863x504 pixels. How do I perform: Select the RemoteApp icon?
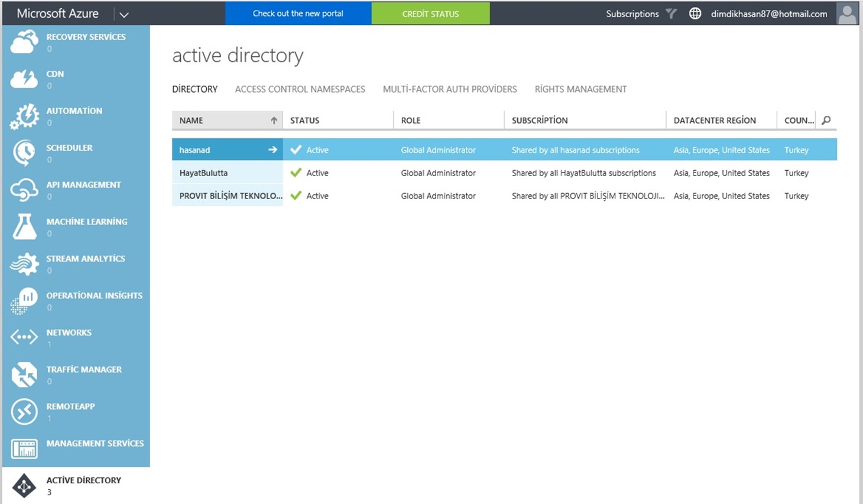[x=24, y=412]
